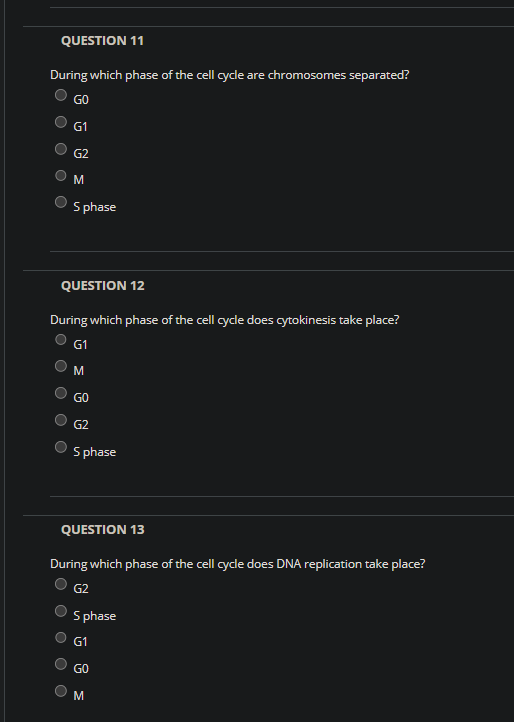This screenshot has height=722, width=514.
Task: Choose G1 radio in Question 11
Action: pos(61,122)
